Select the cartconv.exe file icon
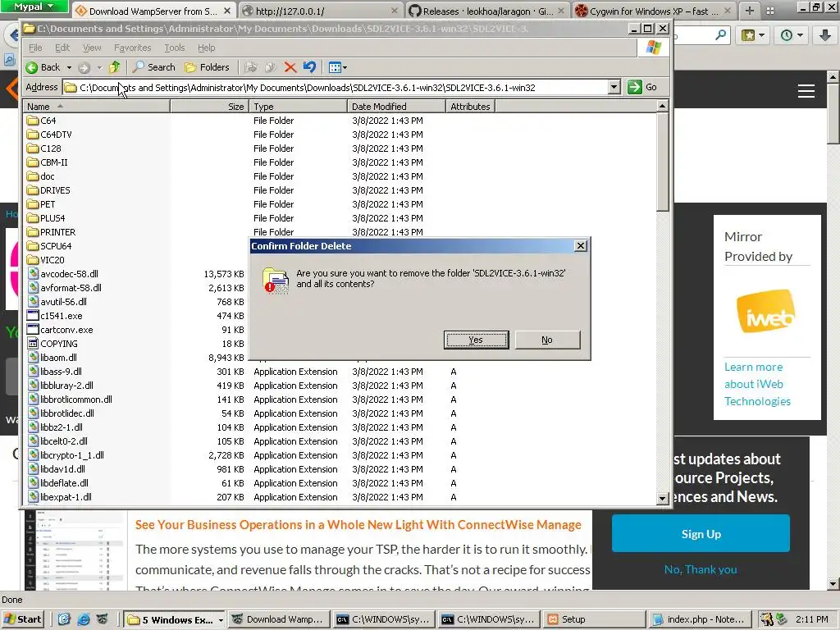The height and width of the screenshot is (630, 840). coord(33,330)
